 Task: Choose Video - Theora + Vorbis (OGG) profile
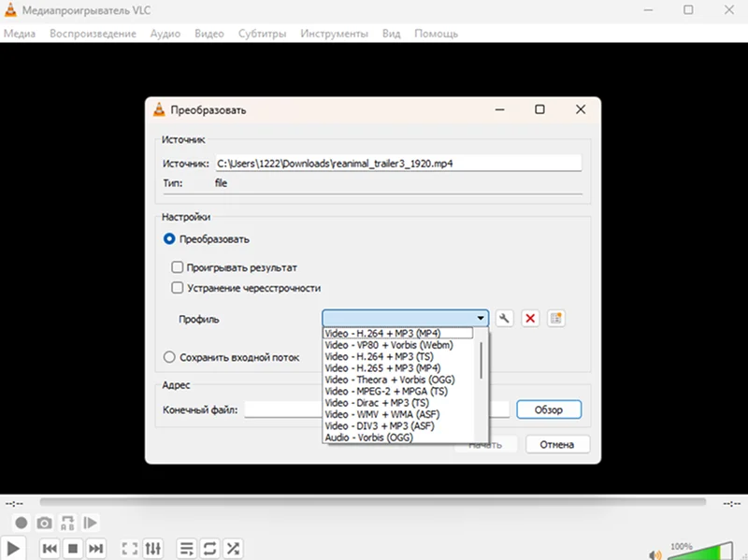pos(398,380)
